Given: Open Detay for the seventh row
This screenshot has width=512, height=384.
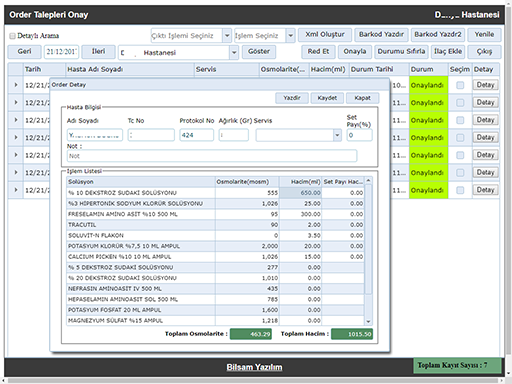Looking at the screenshot, I should pos(485,190).
